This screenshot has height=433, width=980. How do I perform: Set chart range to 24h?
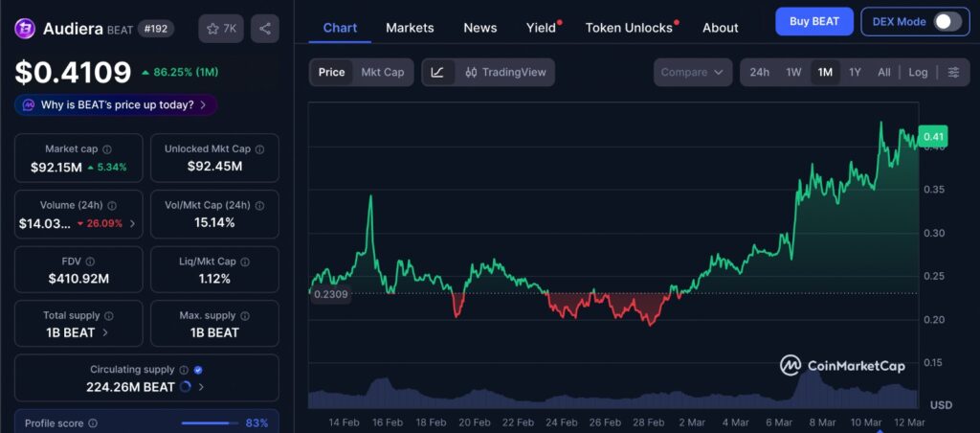759,72
